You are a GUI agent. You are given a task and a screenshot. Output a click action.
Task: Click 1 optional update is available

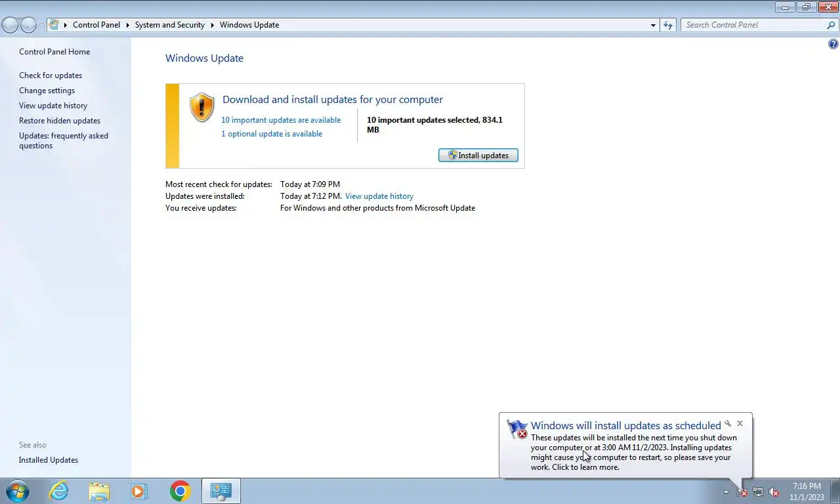272,134
